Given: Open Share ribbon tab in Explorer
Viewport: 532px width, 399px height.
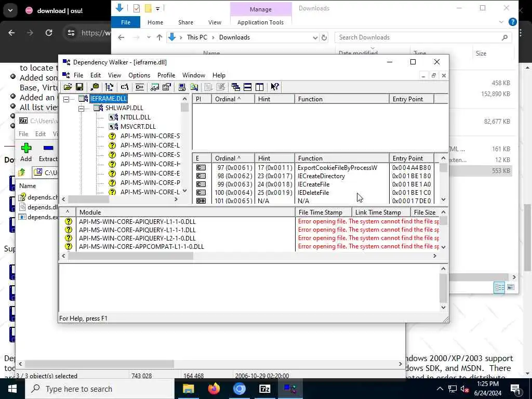Looking at the screenshot, I should coord(185,22).
